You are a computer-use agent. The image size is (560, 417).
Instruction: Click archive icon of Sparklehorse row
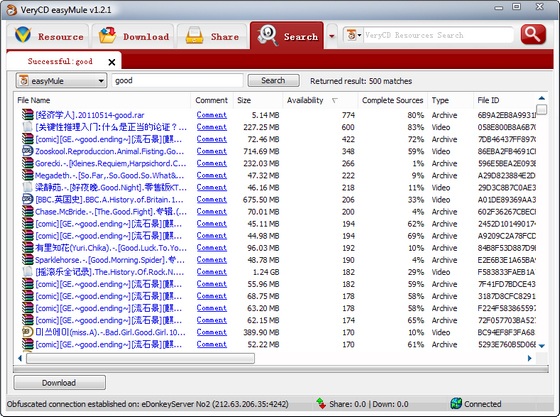[28, 260]
